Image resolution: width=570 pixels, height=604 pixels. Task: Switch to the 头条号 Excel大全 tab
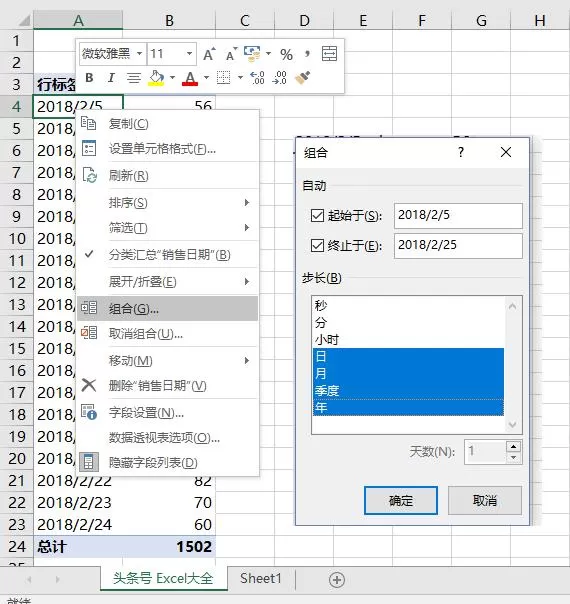163,579
